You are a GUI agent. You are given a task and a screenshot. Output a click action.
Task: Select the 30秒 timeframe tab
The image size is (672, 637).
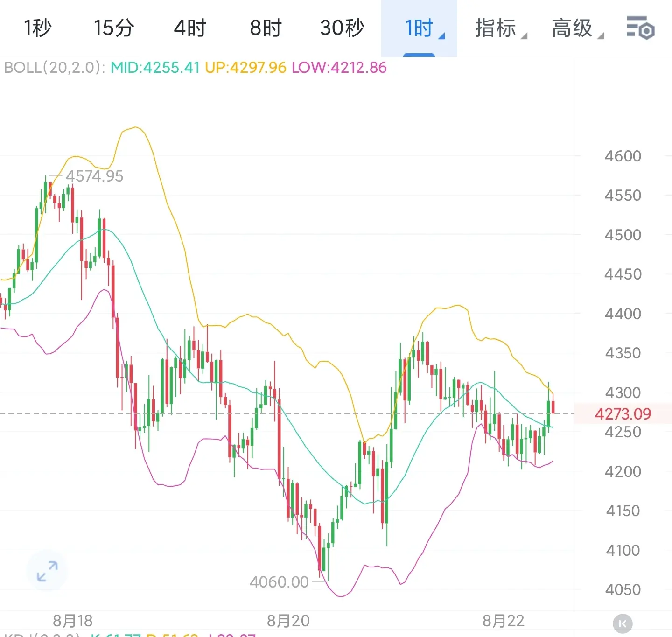click(x=342, y=28)
